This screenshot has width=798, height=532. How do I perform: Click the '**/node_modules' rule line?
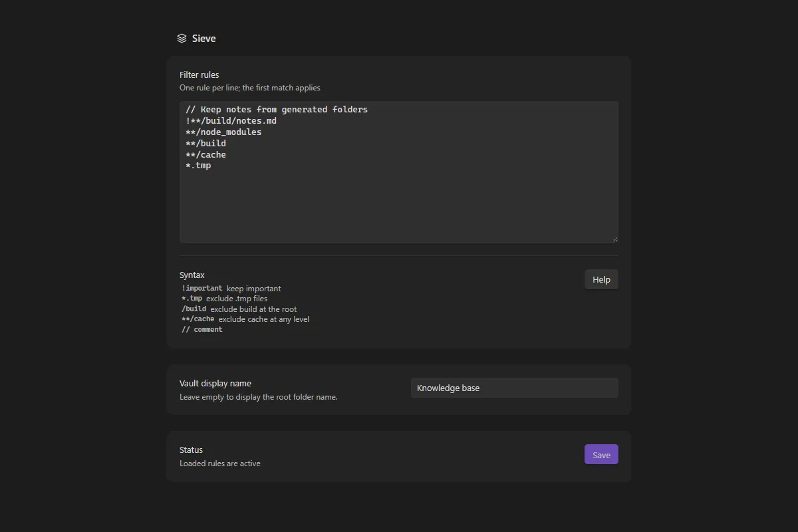click(223, 132)
